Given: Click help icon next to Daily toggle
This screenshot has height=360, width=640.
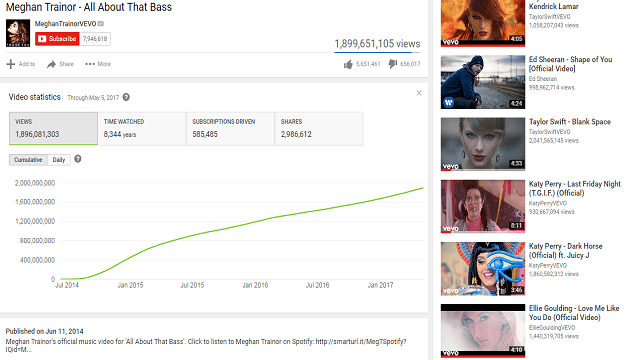Looking at the screenshot, I should 78,159.
